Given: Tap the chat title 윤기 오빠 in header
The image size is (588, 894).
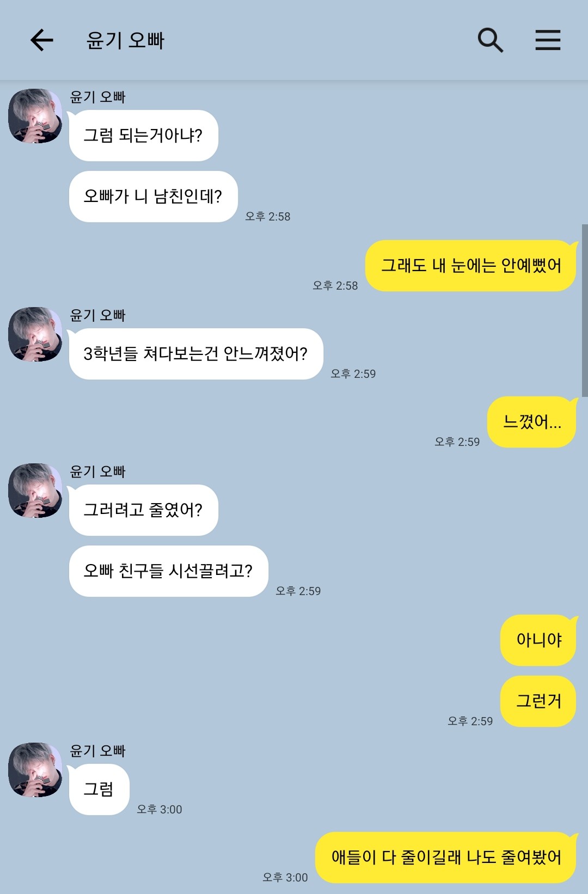Looking at the screenshot, I should point(125,40).
